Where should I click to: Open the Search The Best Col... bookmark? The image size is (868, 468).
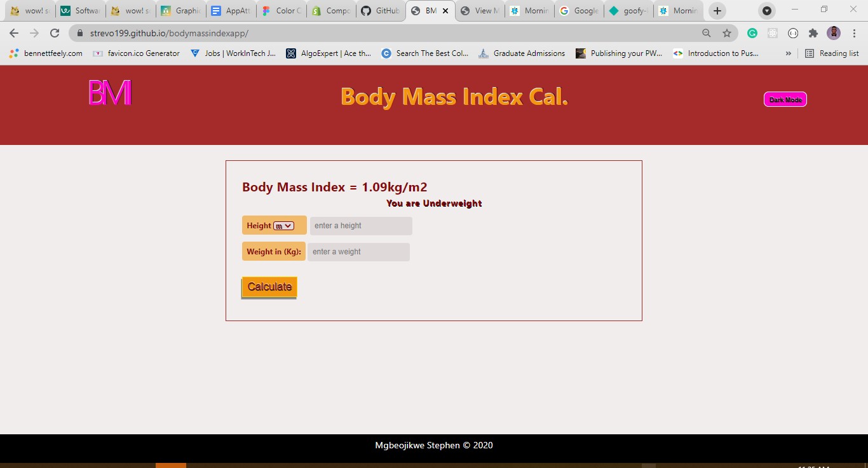(425, 53)
